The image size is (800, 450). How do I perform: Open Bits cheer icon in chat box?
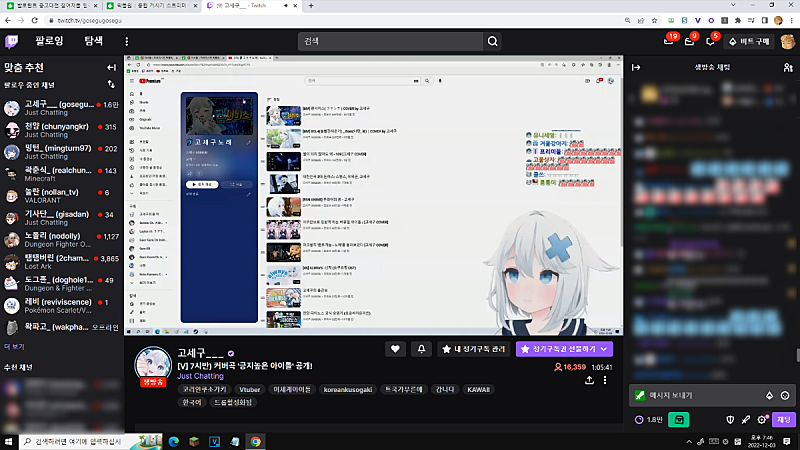pyautogui.click(x=769, y=395)
